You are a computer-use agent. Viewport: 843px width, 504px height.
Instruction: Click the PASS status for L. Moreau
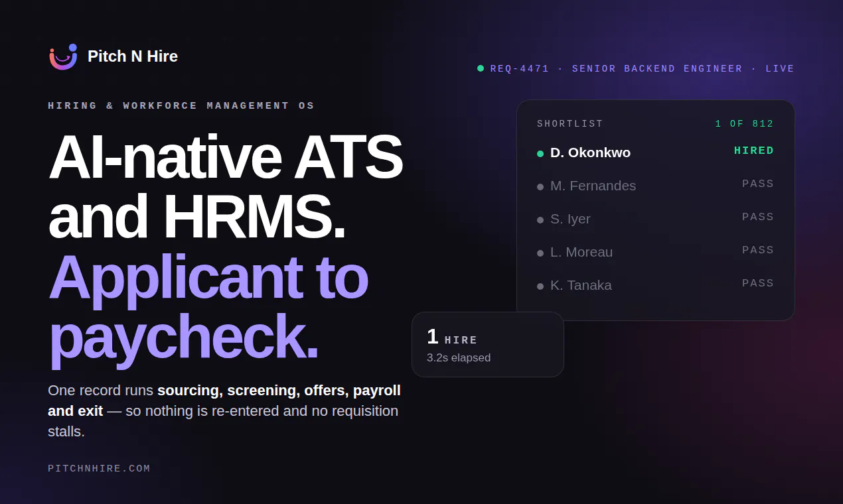tap(758, 250)
